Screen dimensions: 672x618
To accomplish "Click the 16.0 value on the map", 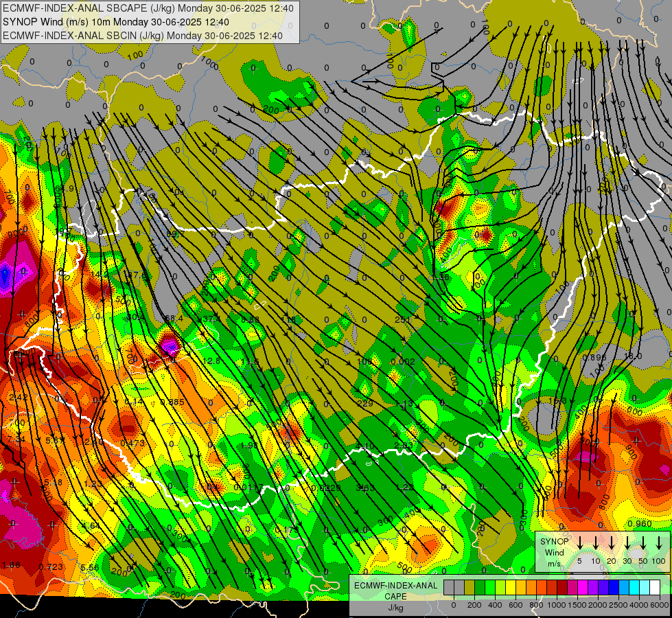I will click(633, 356).
